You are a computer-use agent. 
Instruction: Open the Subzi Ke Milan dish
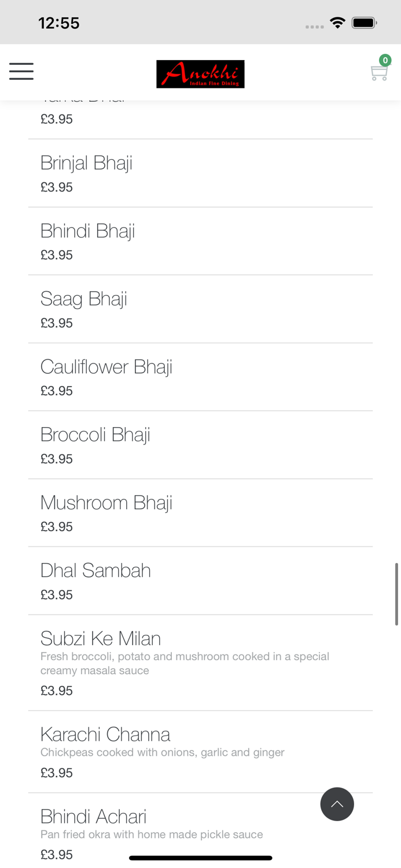[101, 639]
